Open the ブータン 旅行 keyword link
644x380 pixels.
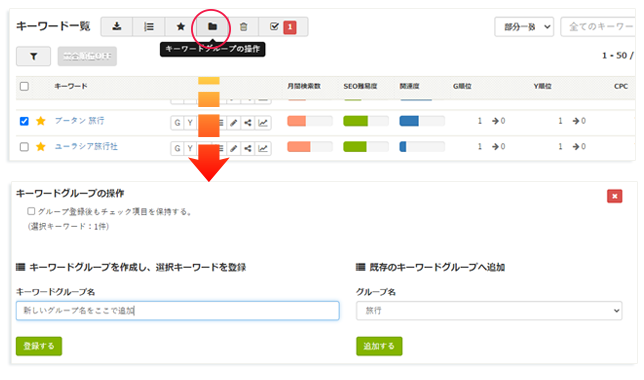tap(79, 121)
